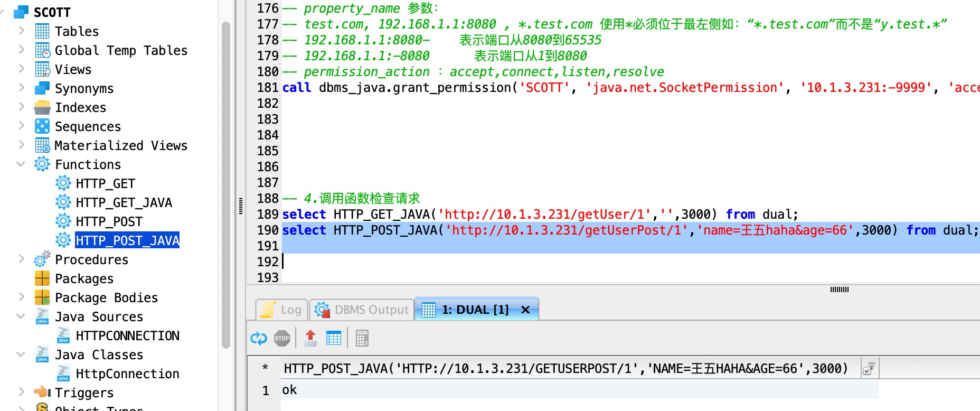
Task: Select the HTTP_POST_JAVA function in tree
Action: [127, 240]
